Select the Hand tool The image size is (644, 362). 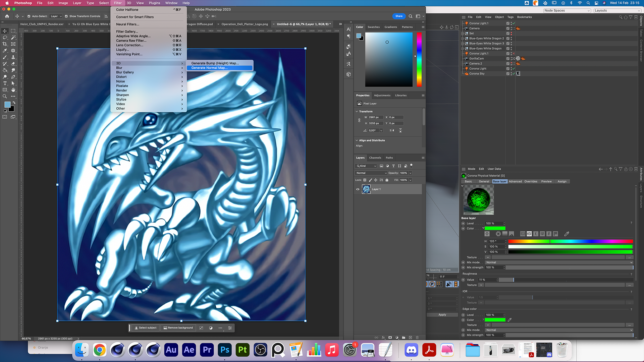[x=13, y=90]
